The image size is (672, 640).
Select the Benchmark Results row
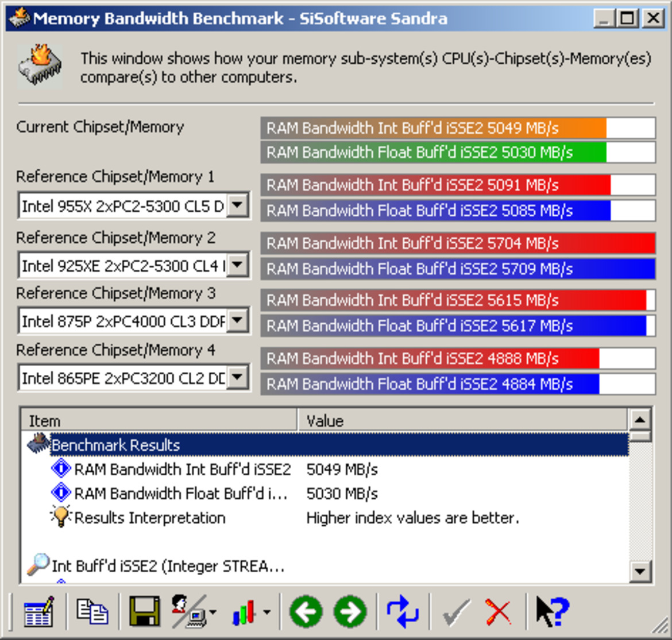tap(339, 445)
